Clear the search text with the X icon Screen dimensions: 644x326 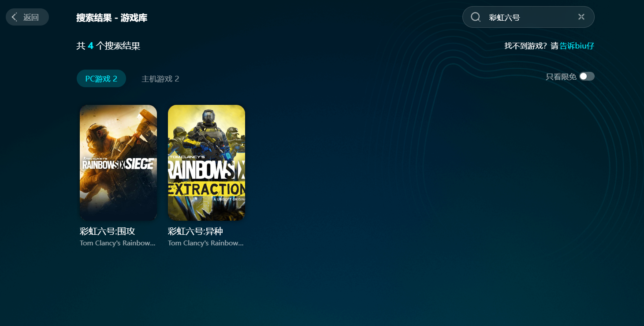(581, 17)
